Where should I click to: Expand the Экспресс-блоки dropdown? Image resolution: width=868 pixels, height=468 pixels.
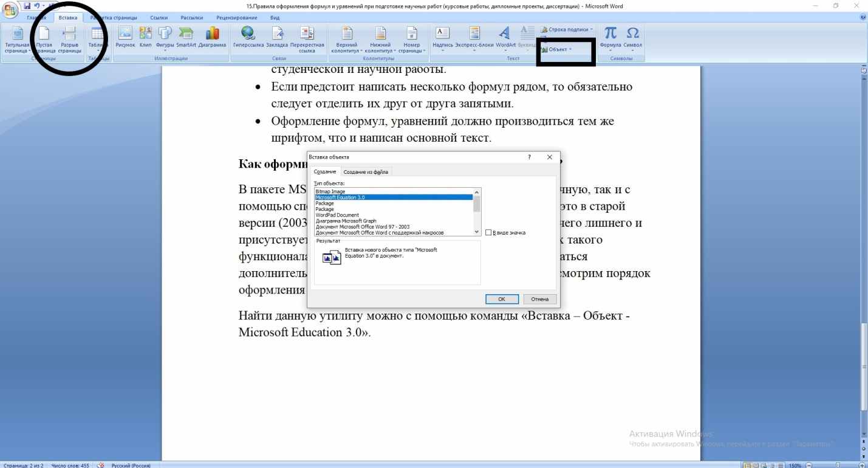[x=474, y=38]
